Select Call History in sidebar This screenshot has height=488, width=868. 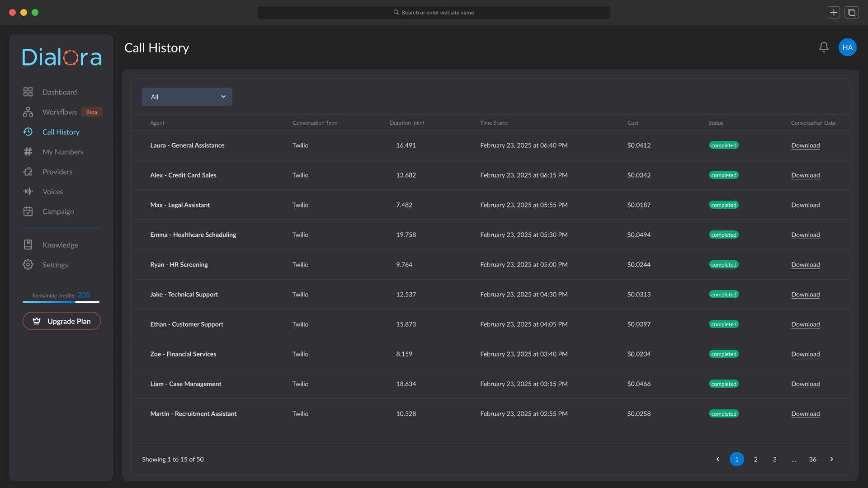(61, 132)
